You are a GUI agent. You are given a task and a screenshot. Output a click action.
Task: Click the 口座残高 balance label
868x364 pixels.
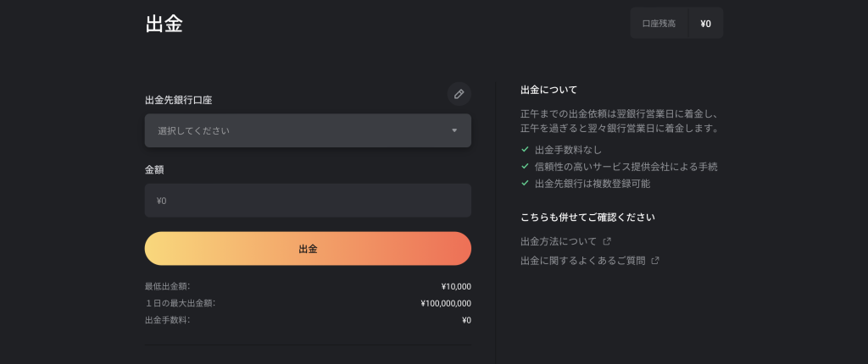coord(659,24)
